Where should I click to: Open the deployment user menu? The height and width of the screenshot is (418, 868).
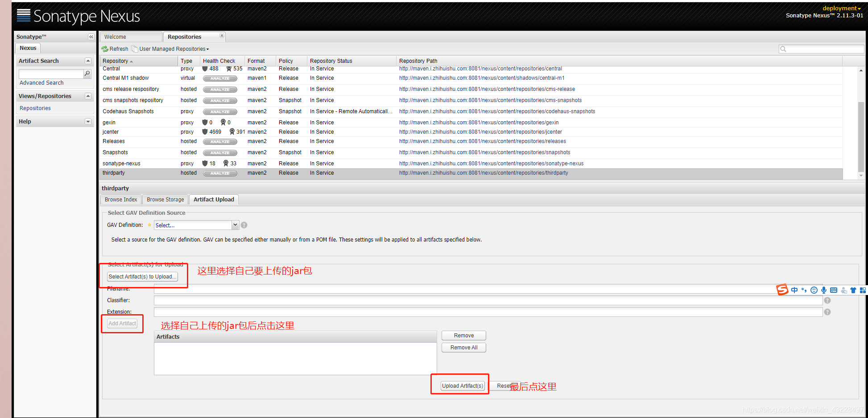point(842,8)
